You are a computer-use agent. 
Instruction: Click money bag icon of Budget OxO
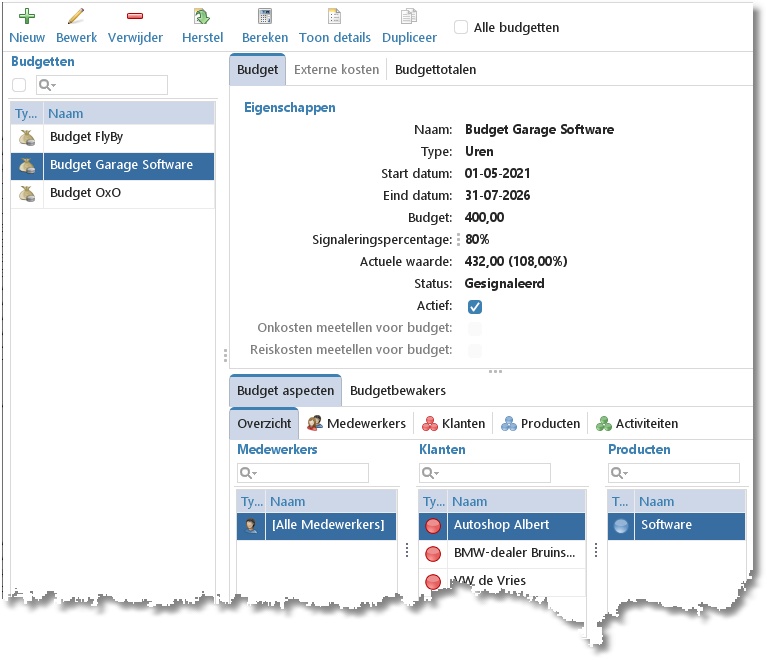27,194
